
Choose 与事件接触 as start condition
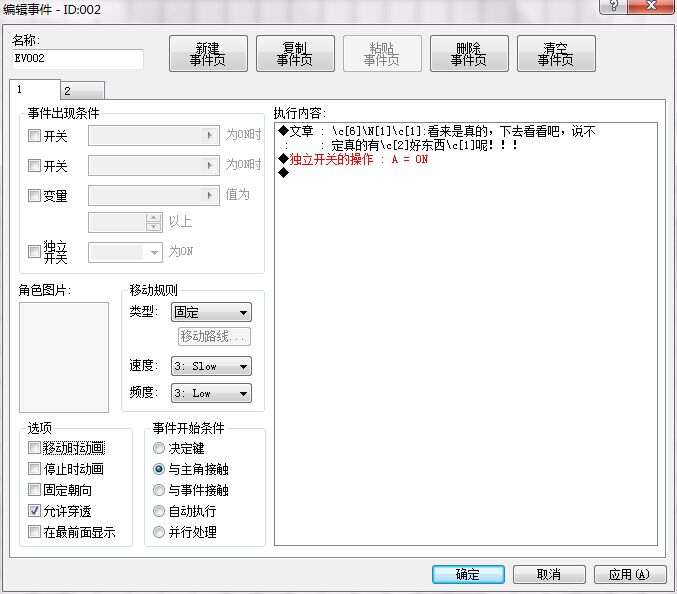[159, 490]
